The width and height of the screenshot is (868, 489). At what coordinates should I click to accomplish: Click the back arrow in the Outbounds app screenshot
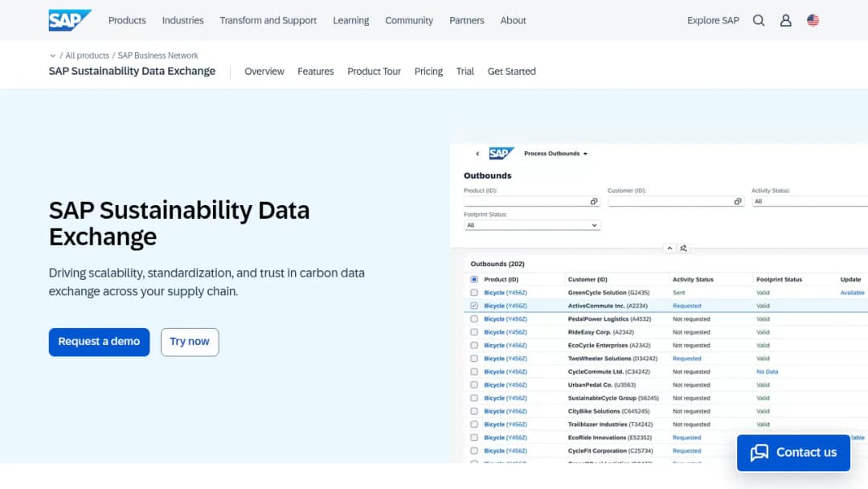pyautogui.click(x=477, y=154)
